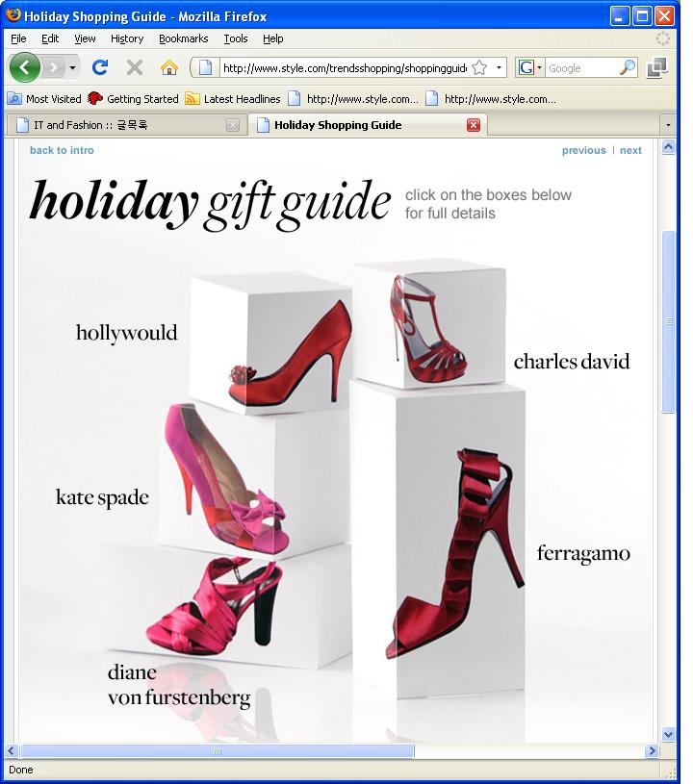This screenshot has width=693, height=784.
Task: Click the green Back navigation arrow
Action: tap(24, 67)
